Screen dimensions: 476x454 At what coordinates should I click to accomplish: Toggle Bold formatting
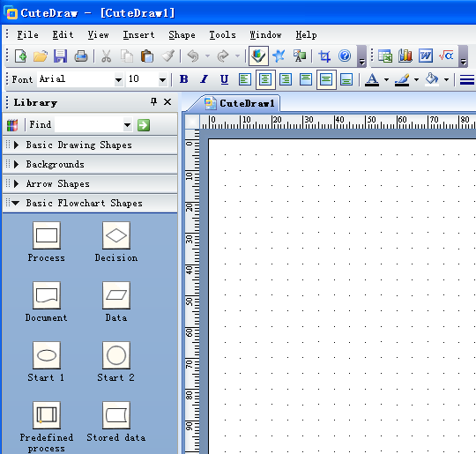coord(183,79)
